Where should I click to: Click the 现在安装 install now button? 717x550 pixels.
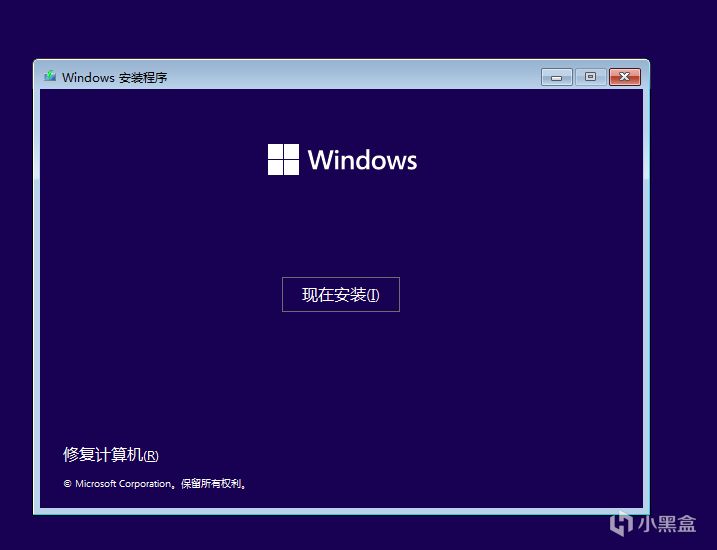click(x=341, y=294)
